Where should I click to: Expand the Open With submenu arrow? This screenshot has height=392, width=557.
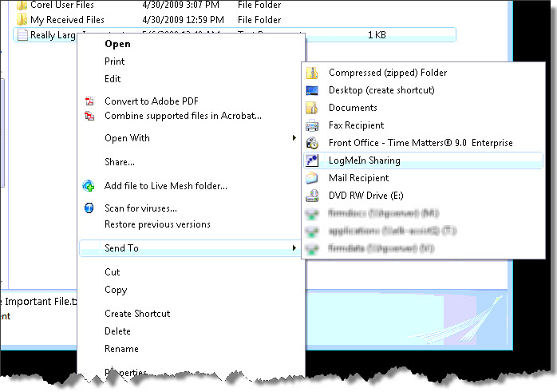click(x=294, y=138)
